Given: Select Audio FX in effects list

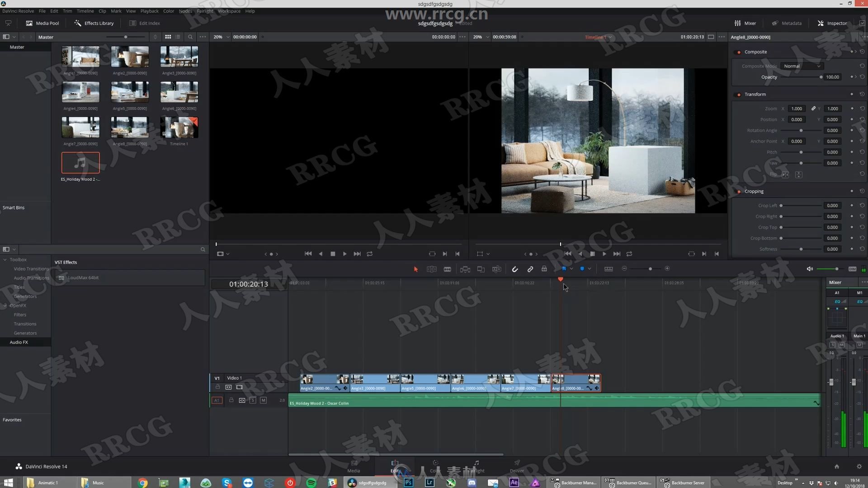Looking at the screenshot, I should pyautogui.click(x=19, y=343).
